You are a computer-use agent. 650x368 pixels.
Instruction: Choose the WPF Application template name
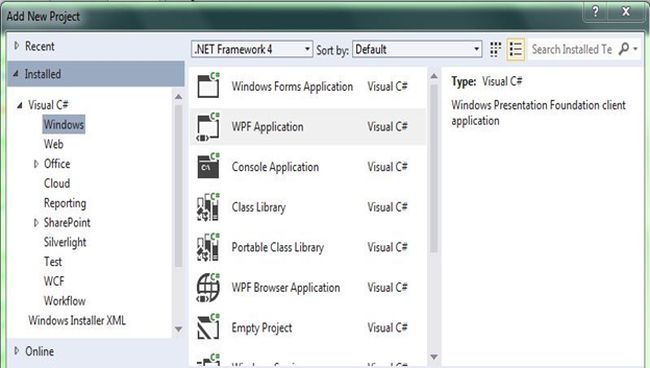tap(267, 127)
